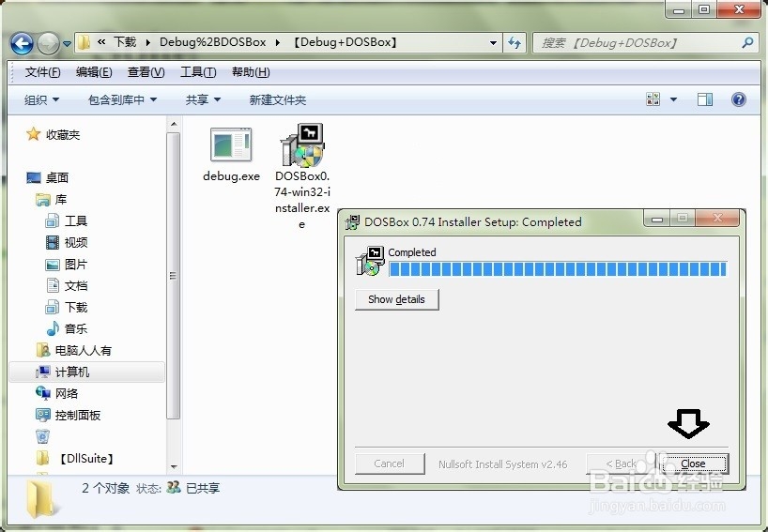
Task: Select 收藏夹 in the navigation pane
Action: 63,134
